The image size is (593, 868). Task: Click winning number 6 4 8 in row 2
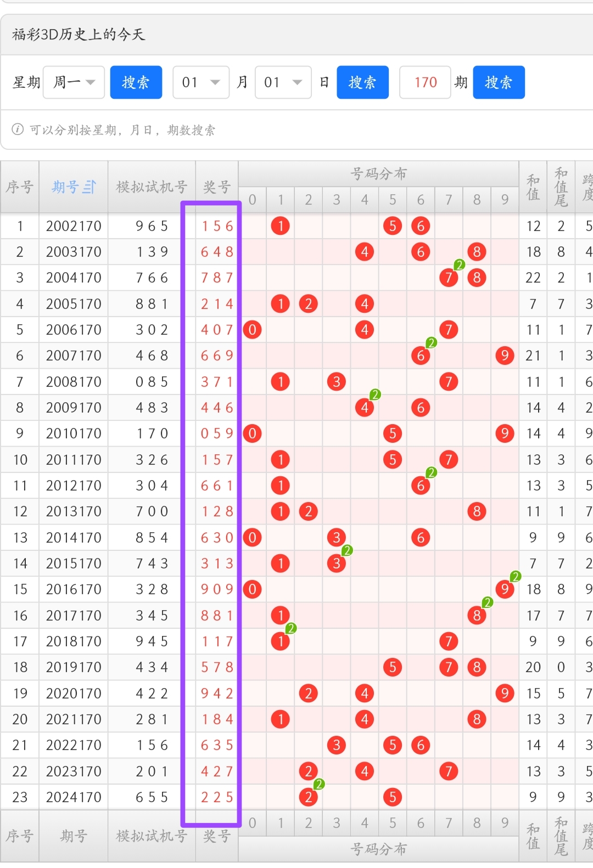point(217,252)
